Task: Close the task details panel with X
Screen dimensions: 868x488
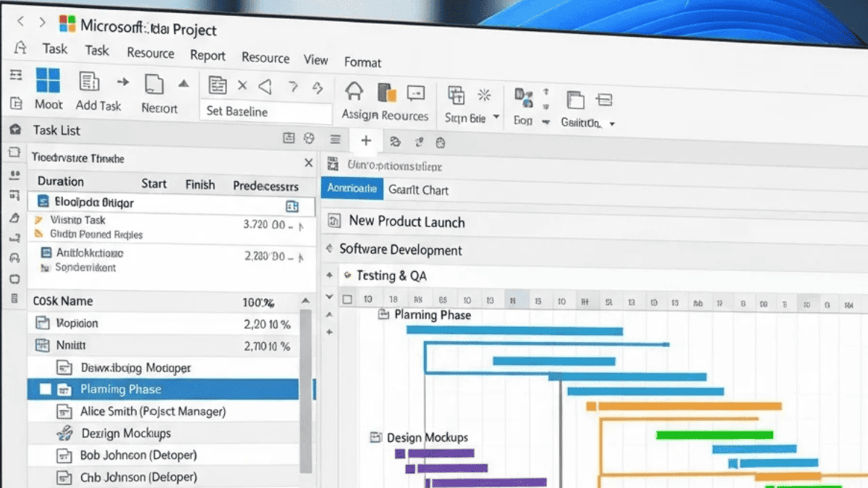Action: tap(308, 163)
